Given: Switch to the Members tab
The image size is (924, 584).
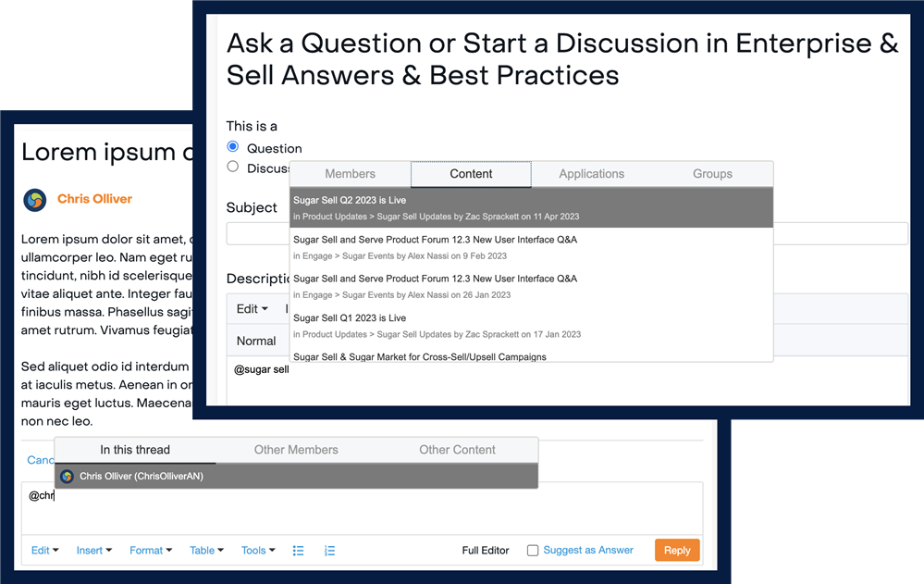Looking at the screenshot, I should (351, 174).
